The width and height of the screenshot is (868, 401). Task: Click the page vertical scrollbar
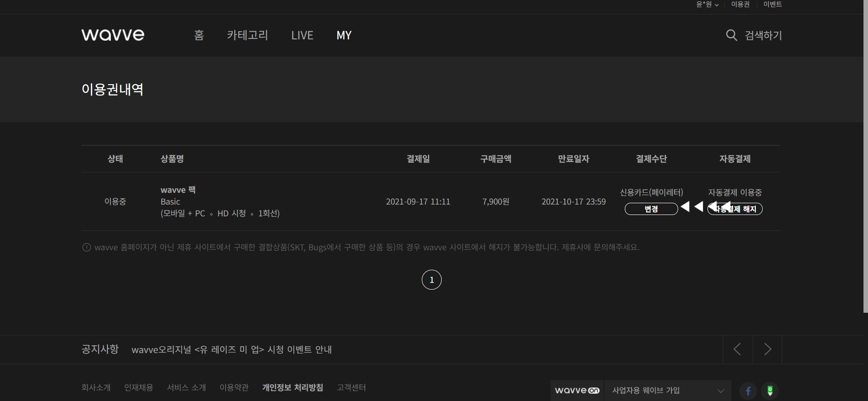[865, 156]
